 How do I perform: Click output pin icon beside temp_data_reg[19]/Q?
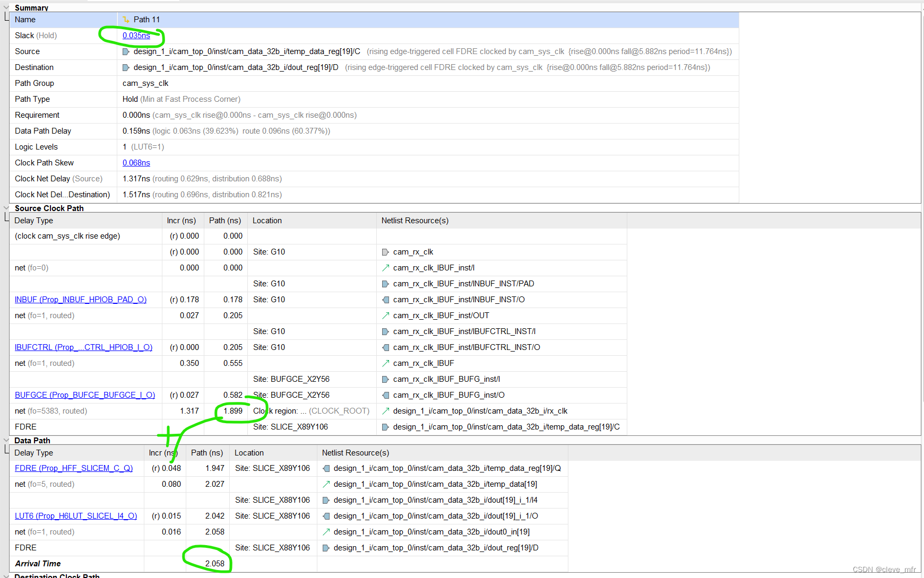pyautogui.click(x=326, y=468)
